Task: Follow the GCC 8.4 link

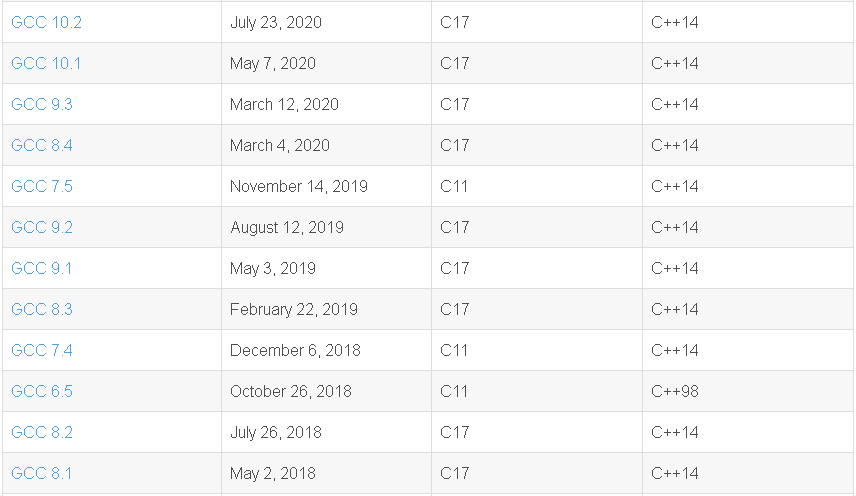Action: 42,145
